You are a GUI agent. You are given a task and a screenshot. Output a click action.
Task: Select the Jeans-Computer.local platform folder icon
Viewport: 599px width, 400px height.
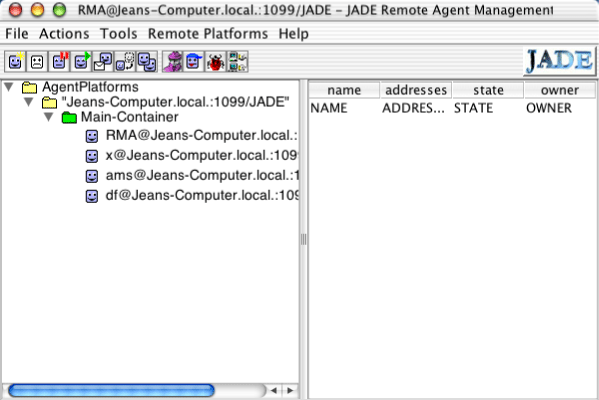point(49,102)
